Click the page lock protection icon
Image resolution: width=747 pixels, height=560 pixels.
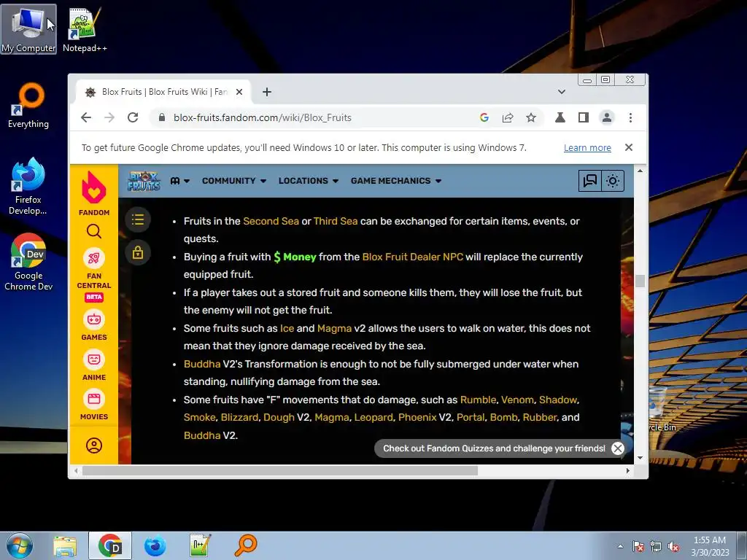[138, 252]
